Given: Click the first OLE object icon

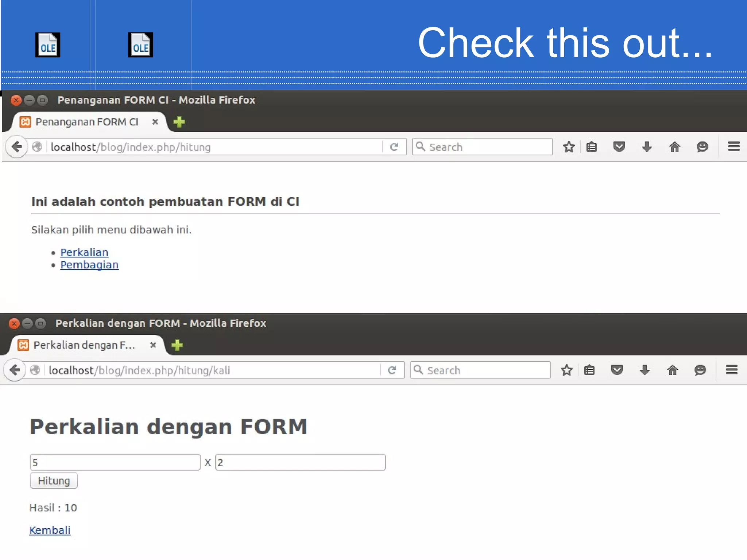Looking at the screenshot, I should click(47, 45).
